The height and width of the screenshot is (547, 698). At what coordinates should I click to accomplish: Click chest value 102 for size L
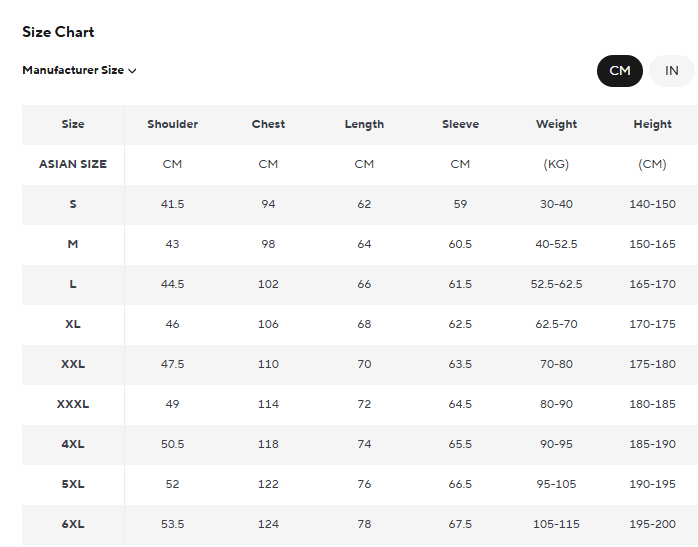click(x=268, y=284)
